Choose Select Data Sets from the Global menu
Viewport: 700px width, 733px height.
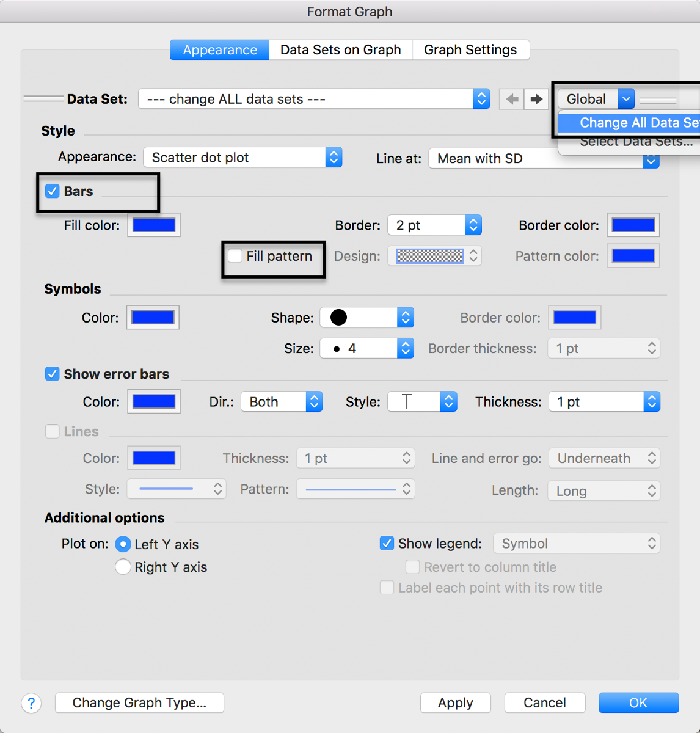[x=636, y=141]
